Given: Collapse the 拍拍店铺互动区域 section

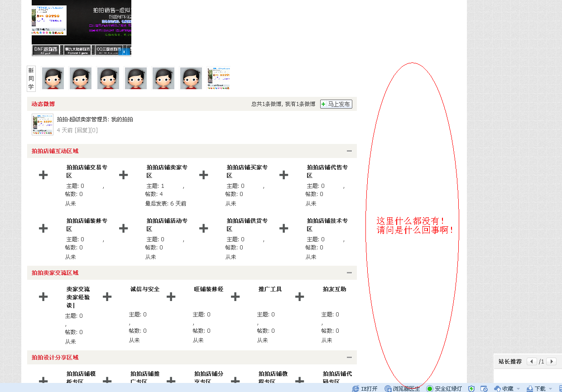Looking at the screenshot, I should pos(349,151).
